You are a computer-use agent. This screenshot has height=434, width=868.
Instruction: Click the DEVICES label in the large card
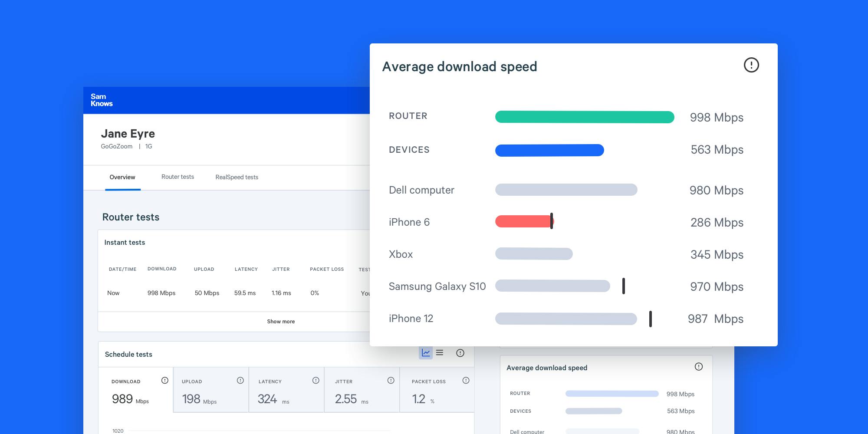(409, 150)
